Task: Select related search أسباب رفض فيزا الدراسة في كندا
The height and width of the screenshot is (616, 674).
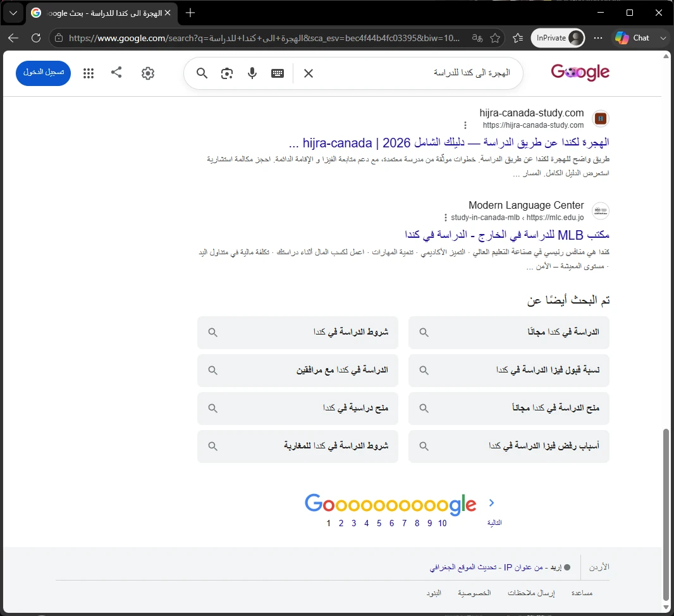Action: (x=508, y=447)
